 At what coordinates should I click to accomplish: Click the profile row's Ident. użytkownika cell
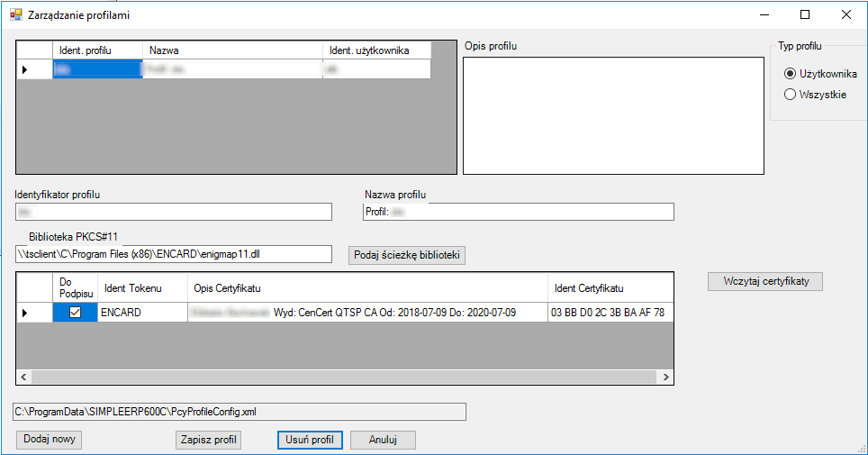point(376,69)
